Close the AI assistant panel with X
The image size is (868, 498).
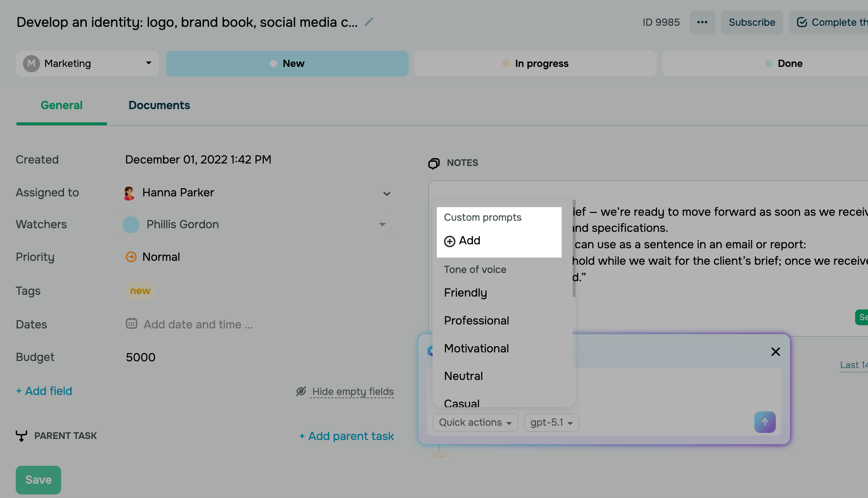775,352
